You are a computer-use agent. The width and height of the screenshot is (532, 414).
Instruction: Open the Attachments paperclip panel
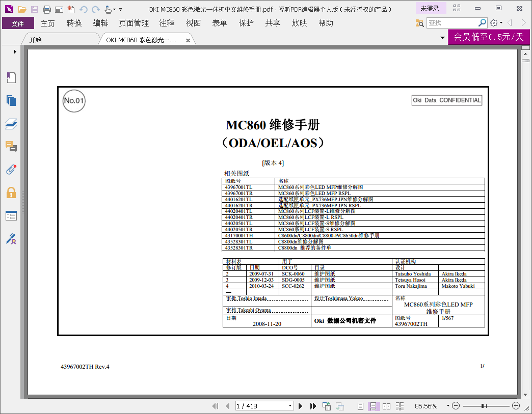[x=11, y=169]
